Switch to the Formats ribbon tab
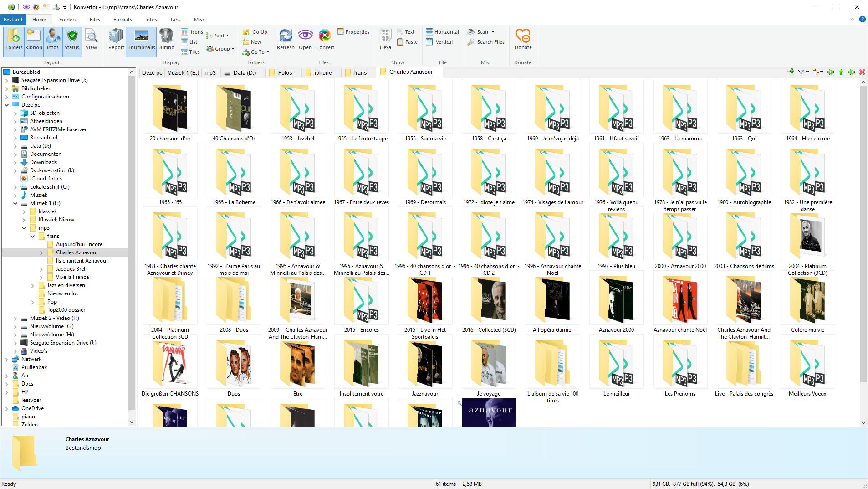 click(x=123, y=20)
